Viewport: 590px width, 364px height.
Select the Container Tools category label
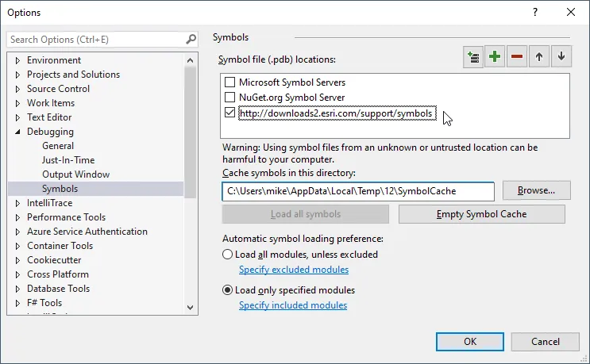pyautogui.click(x=60, y=246)
